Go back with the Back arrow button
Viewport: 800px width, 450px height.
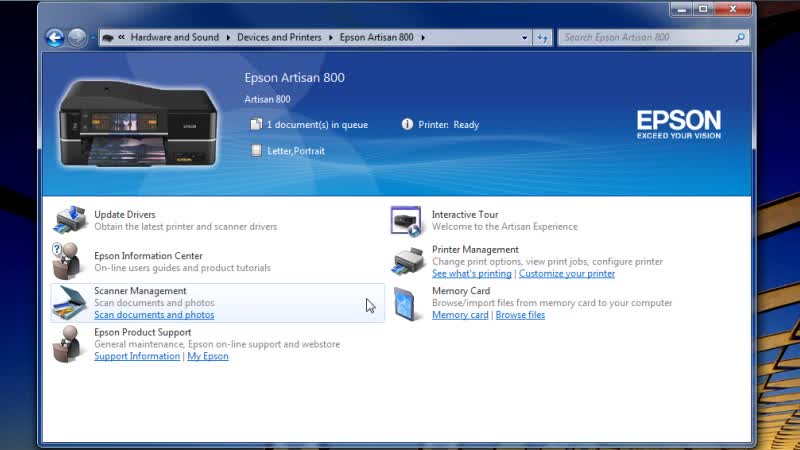tap(55, 37)
